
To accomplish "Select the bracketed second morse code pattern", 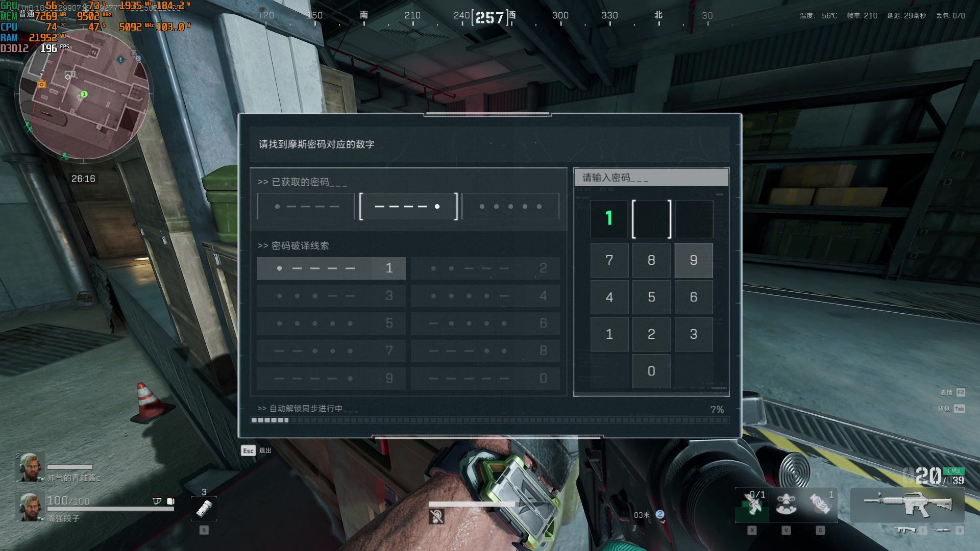I will coord(408,207).
